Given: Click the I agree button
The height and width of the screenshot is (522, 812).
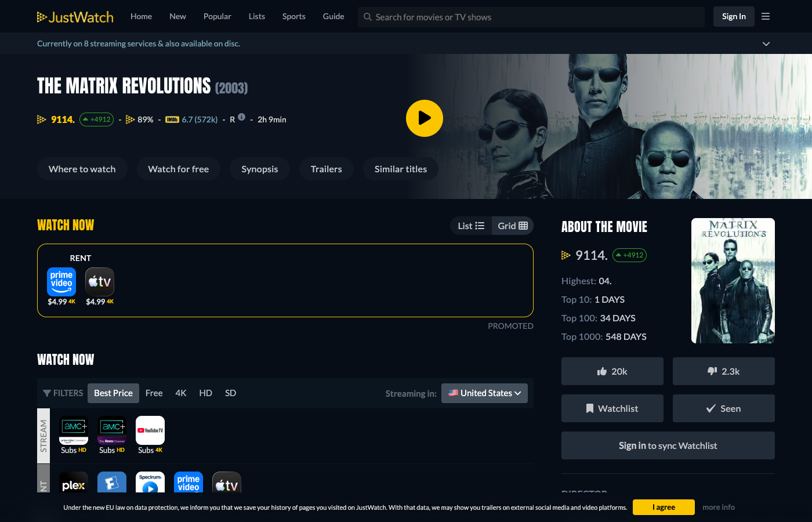Looking at the screenshot, I should click(664, 507).
